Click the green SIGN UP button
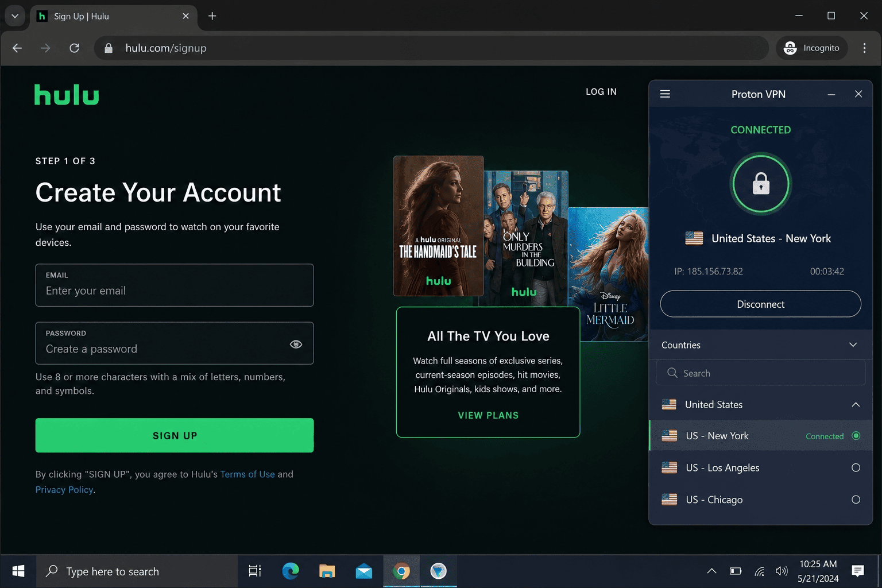 click(x=175, y=435)
